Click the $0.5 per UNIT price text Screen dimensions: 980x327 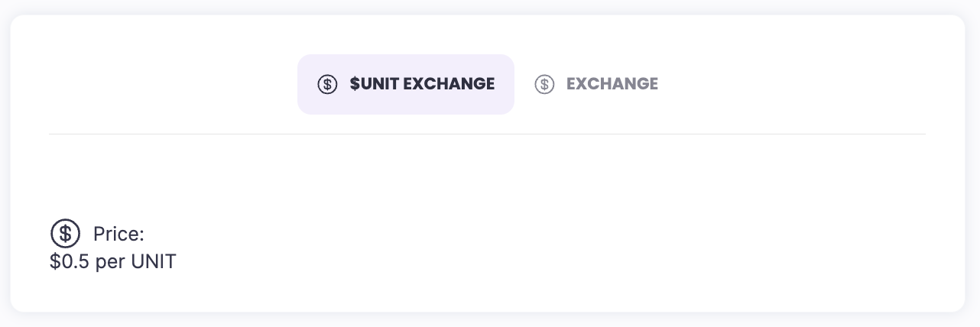click(x=112, y=262)
